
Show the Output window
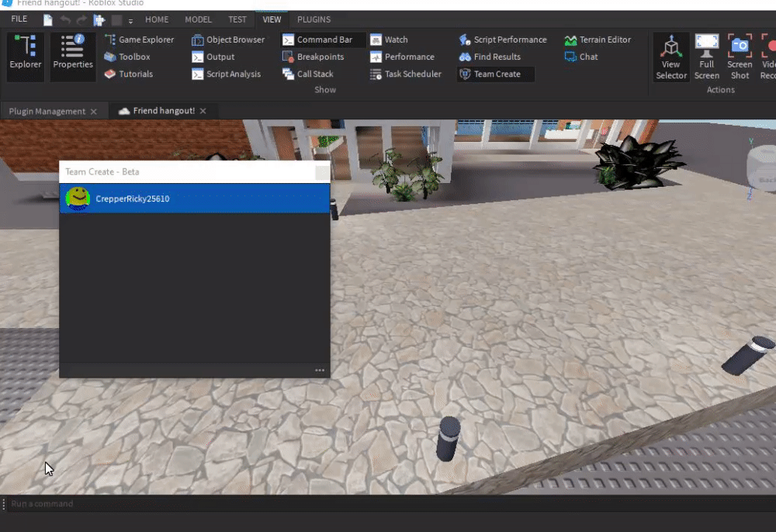pyautogui.click(x=213, y=57)
